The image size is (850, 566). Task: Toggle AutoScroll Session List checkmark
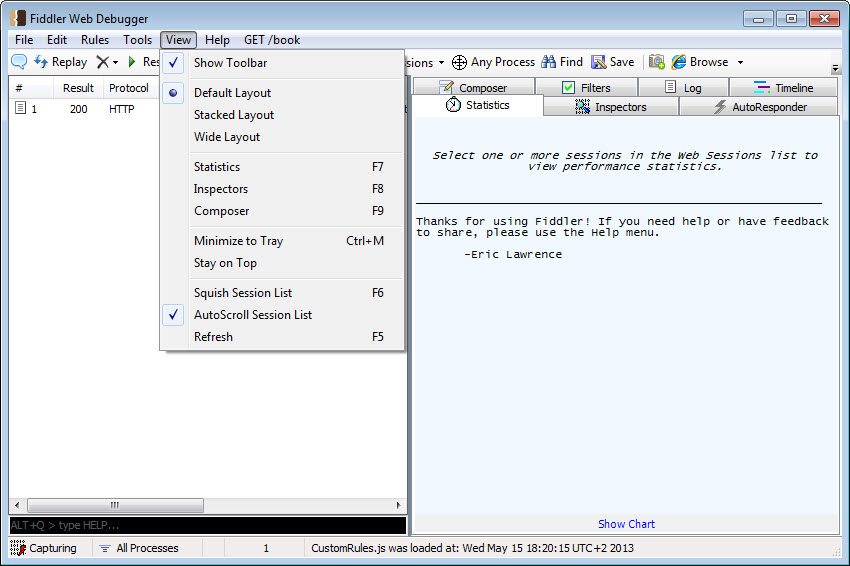click(173, 314)
